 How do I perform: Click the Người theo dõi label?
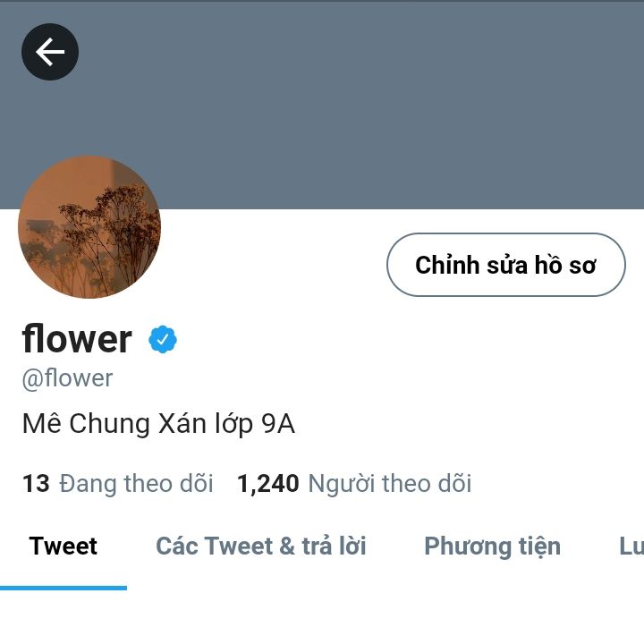(390, 483)
